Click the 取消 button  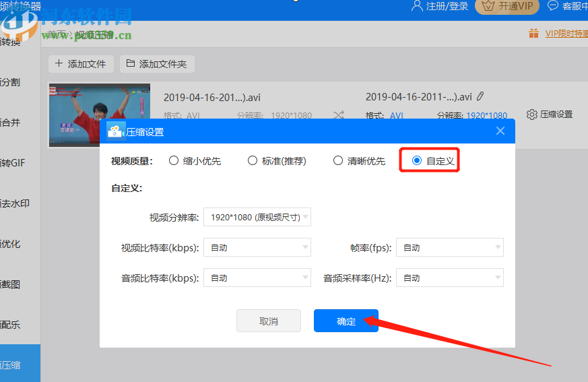pyautogui.click(x=269, y=321)
